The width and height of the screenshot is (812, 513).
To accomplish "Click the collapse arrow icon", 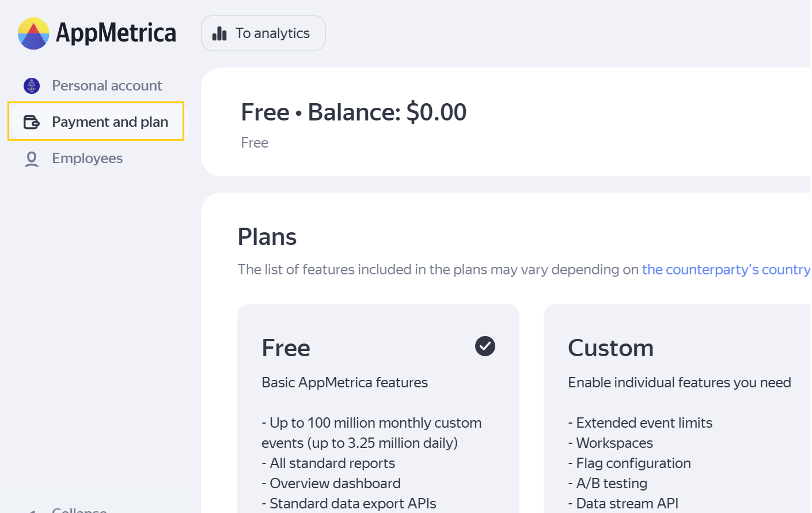I will click(32, 511).
